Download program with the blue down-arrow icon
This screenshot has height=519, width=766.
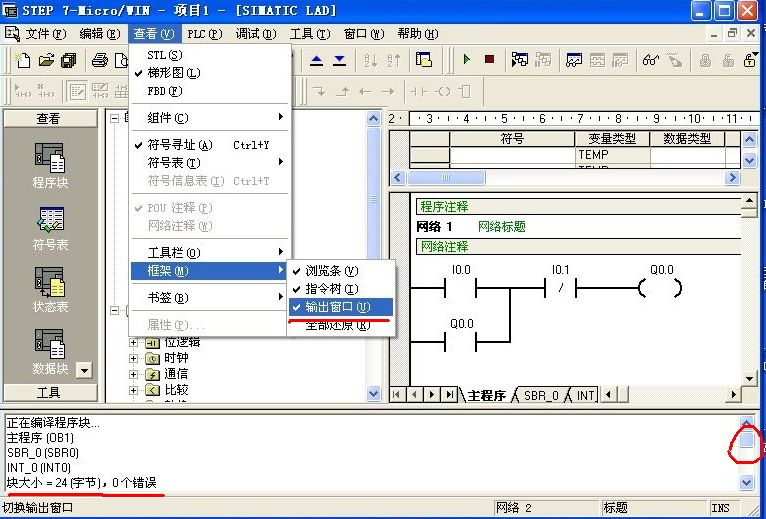(340, 61)
